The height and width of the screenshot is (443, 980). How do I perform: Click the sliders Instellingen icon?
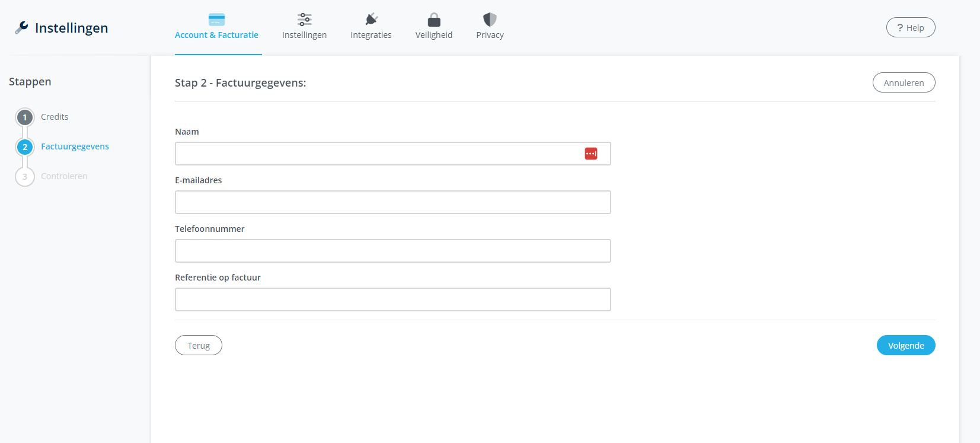(x=304, y=20)
